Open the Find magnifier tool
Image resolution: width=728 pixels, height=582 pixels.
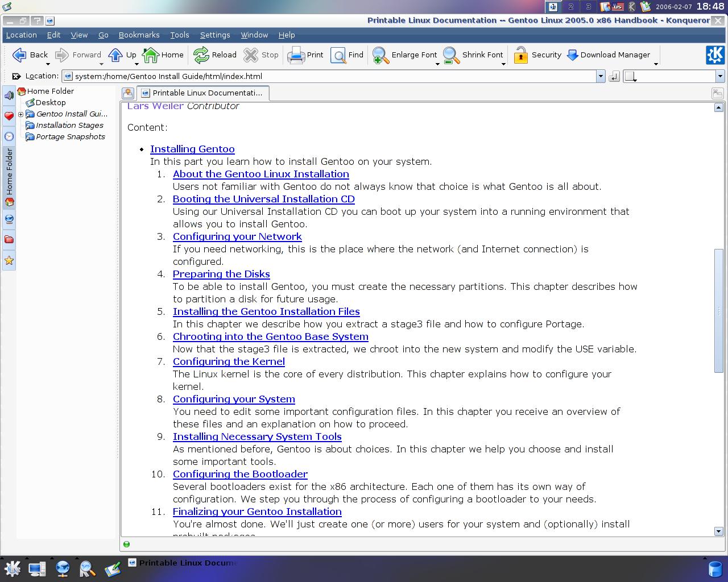pos(338,55)
